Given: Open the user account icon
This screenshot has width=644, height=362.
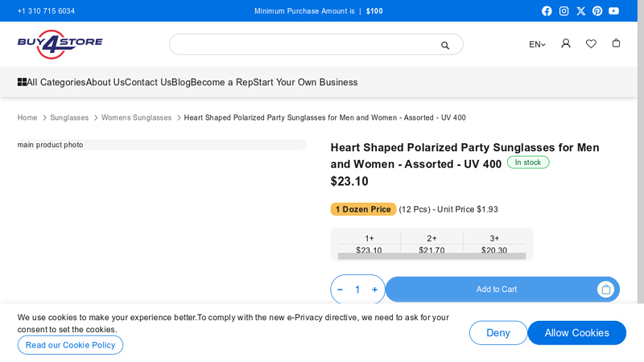Looking at the screenshot, I should pyautogui.click(x=566, y=43).
